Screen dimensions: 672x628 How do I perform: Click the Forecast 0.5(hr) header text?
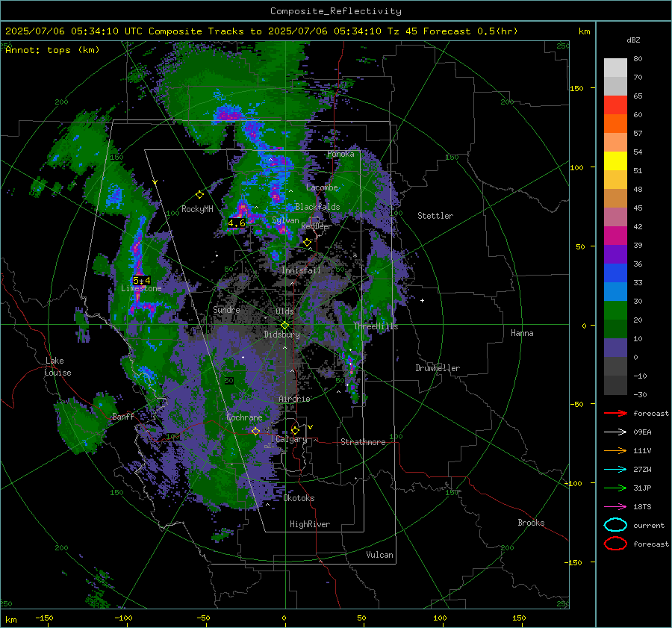coord(470,31)
